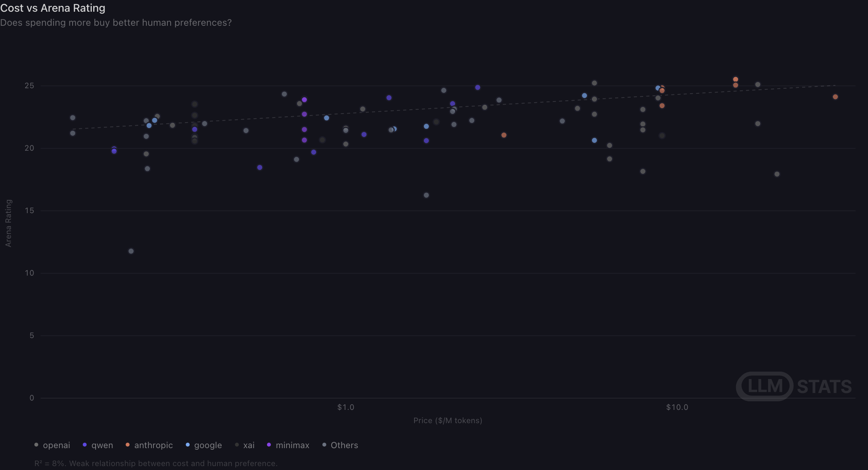Click the 25 y-axis tick label
Viewport: 868px width, 470px height.
[x=29, y=85]
